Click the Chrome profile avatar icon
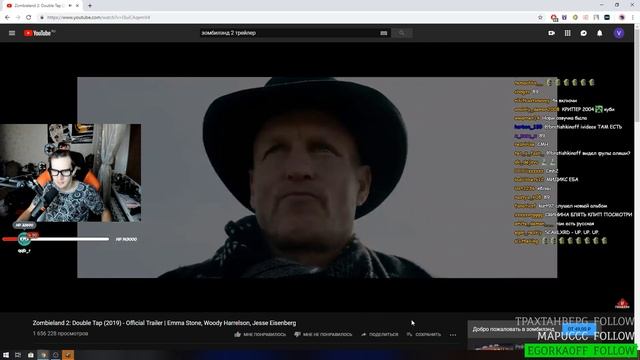The width and height of the screenshot is (640, 360). coord(622,18)
